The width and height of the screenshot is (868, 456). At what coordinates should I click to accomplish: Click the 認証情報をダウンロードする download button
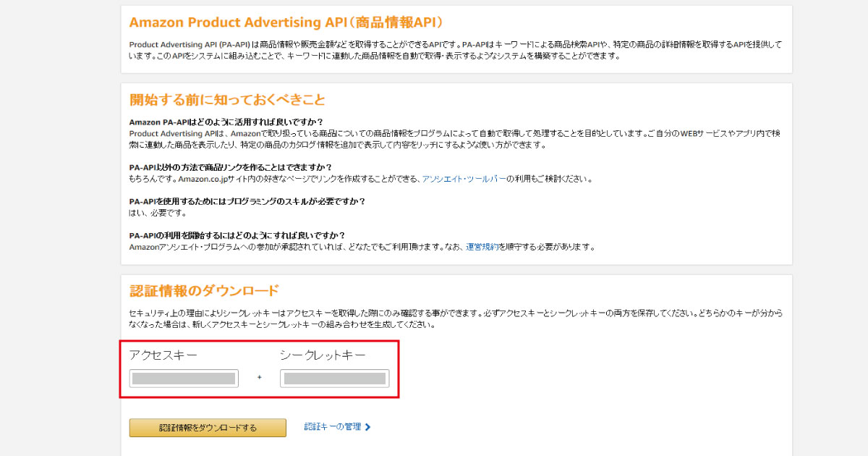(x=207, y=427)
